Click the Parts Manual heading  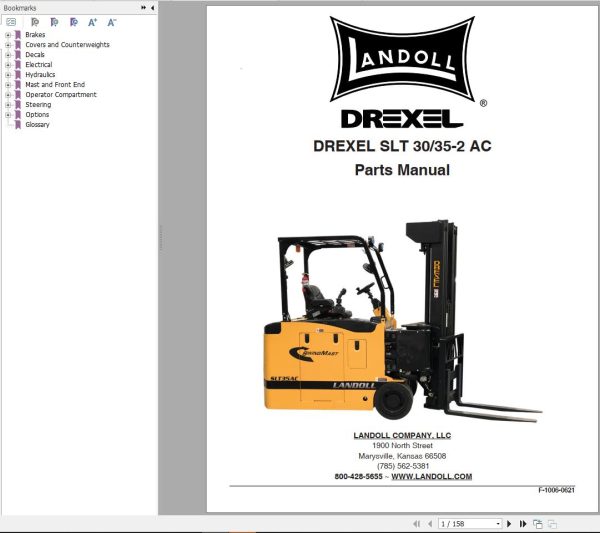402,170
